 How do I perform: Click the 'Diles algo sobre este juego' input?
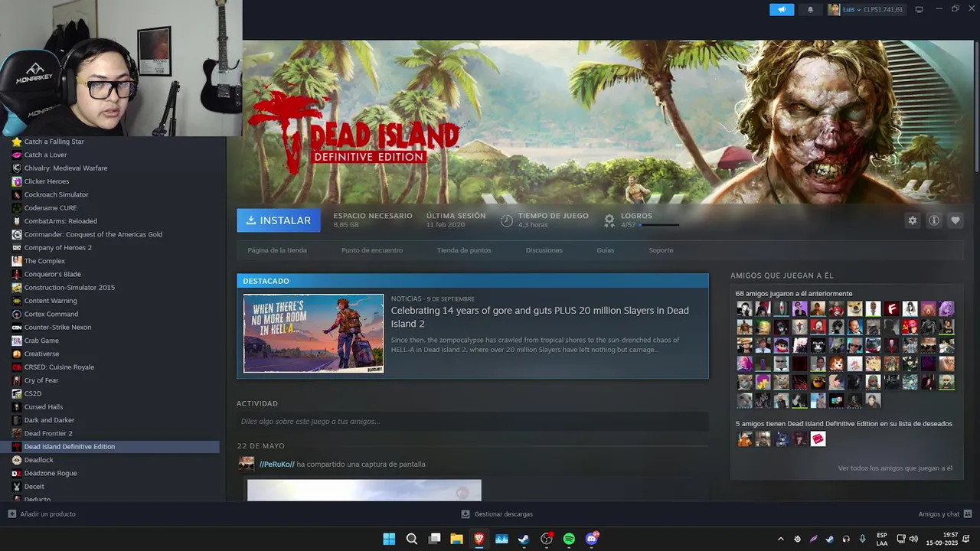click(x=472, y=422)
